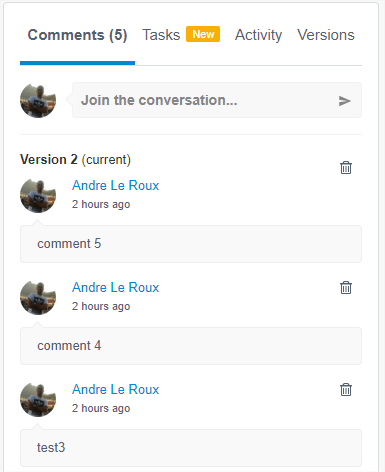Click your avatar beside the comment box
The width and height of the screenshot is (385, 472).
pyautogui.click(x=38, y=101)
